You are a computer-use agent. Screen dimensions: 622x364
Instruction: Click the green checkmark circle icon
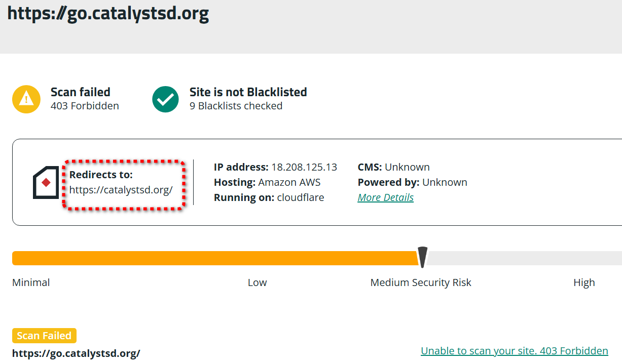(165, 99)
